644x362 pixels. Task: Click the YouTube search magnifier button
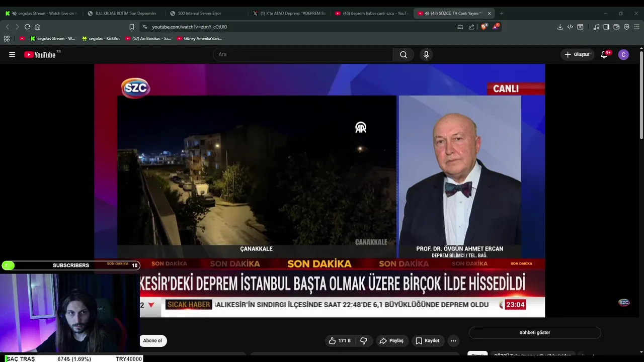(x=404, y=55)
